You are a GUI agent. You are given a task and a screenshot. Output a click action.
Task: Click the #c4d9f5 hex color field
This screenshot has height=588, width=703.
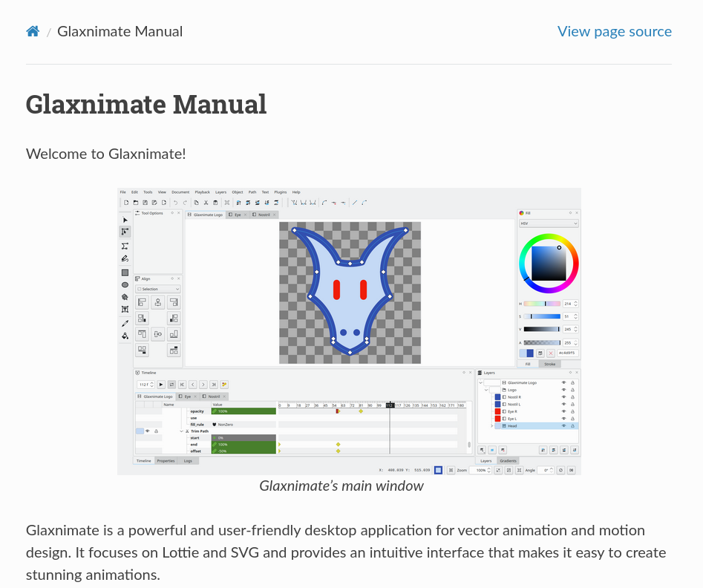coord(568,353)
